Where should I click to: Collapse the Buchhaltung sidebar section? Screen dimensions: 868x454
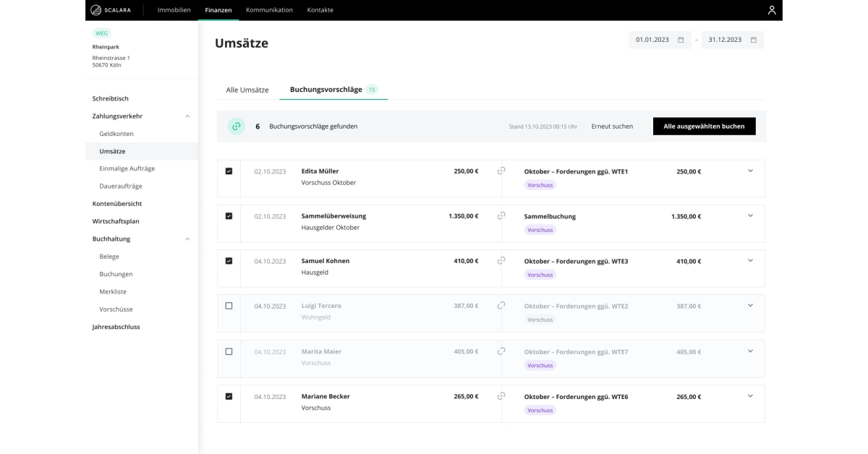point(187,239)
